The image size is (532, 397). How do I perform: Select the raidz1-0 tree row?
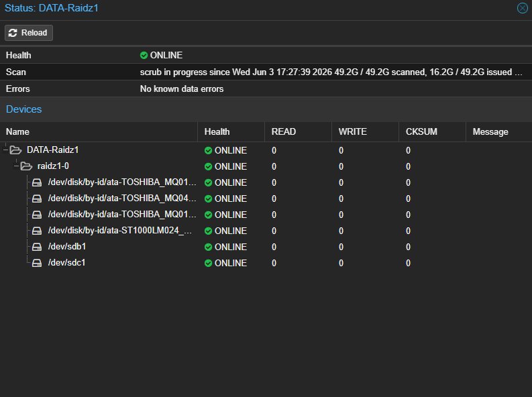point(266,166)
